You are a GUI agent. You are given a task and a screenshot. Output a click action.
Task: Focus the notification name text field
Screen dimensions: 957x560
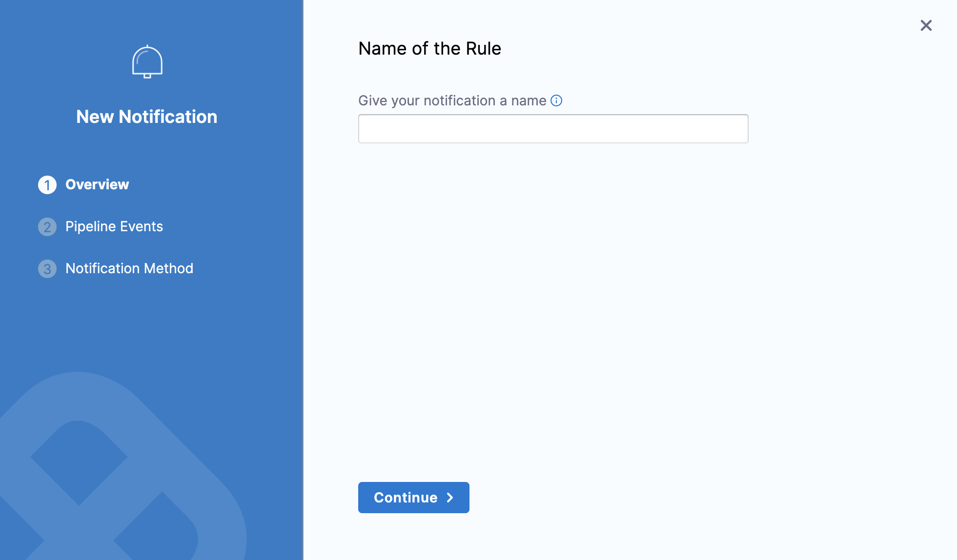point(553,129)
